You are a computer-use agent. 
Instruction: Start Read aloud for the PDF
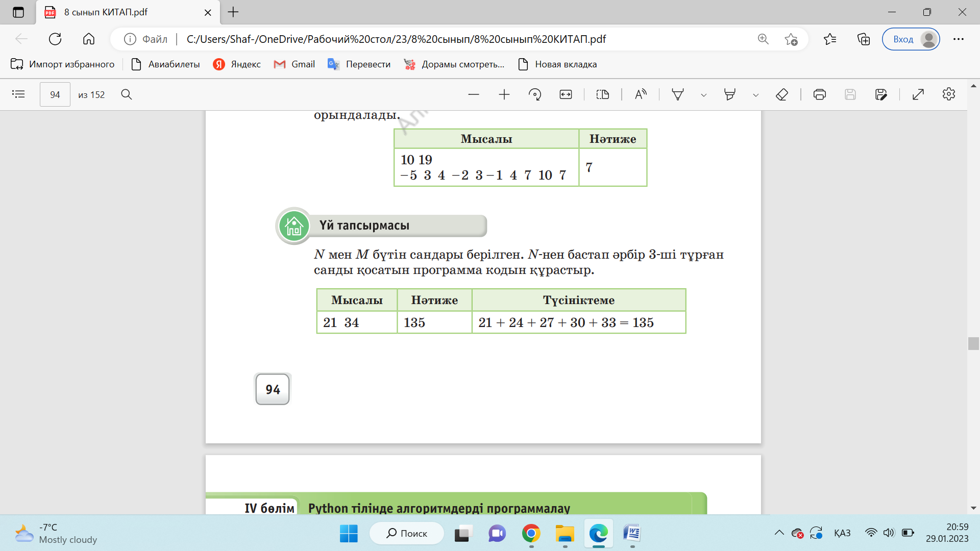(x=641, y=94)
